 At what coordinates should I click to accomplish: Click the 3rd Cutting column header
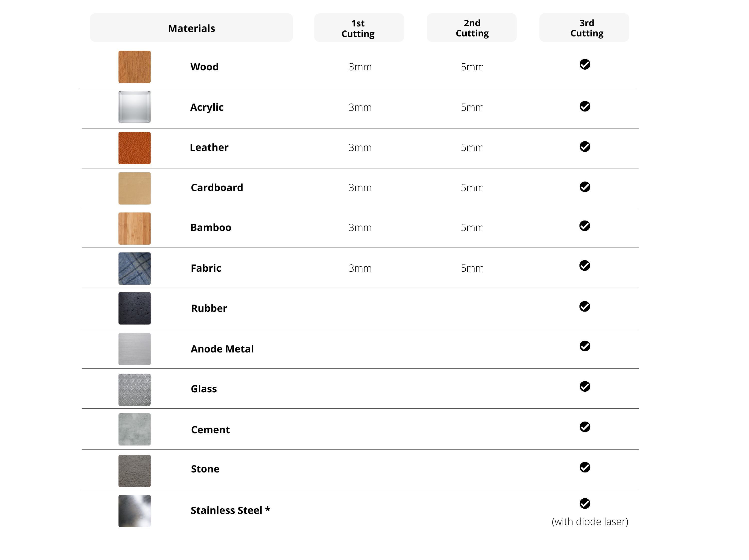click(584, 28)
